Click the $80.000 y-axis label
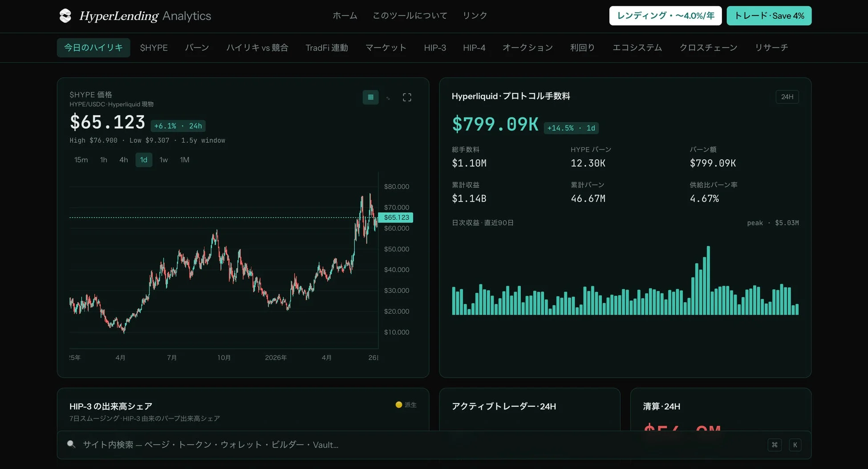 [397, 186]
